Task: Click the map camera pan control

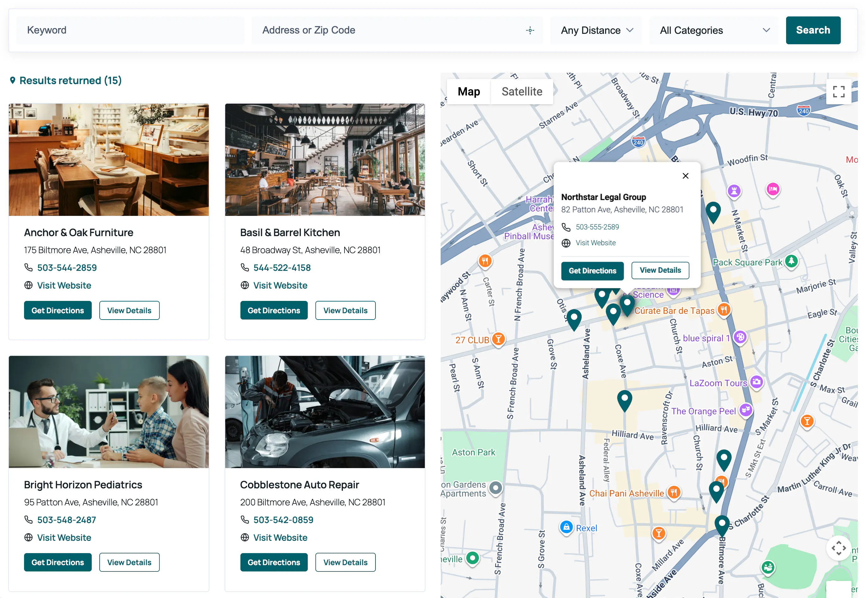Action: (x=838, y=548)
